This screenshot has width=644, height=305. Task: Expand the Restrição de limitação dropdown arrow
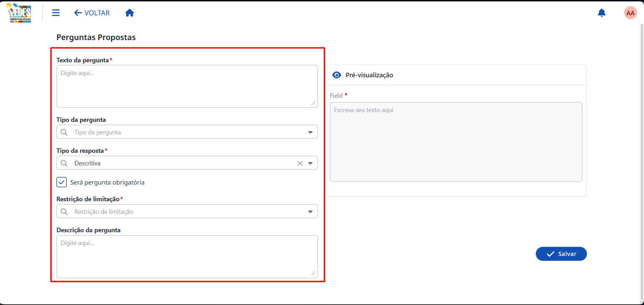pyautogui.click(x=310, y=212)
